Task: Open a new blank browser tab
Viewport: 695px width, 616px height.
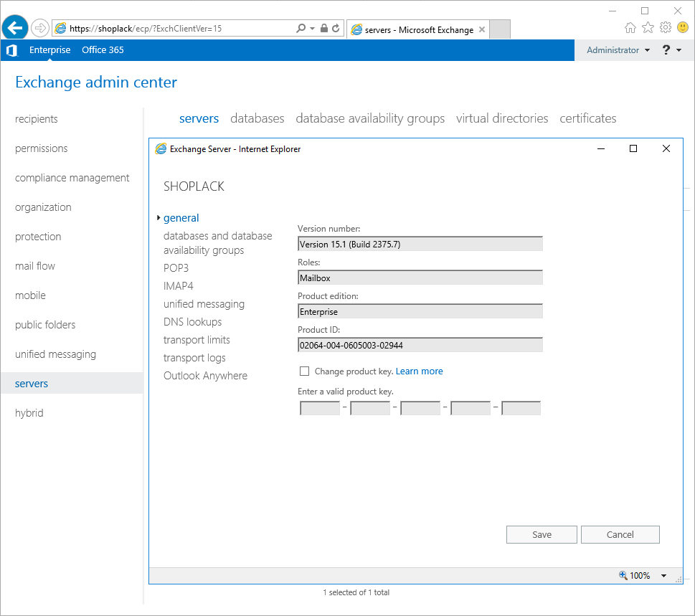Action: click(499, 29)
